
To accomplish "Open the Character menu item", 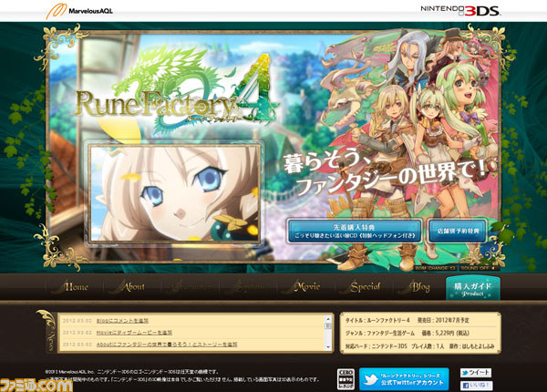I will point(191,287).
